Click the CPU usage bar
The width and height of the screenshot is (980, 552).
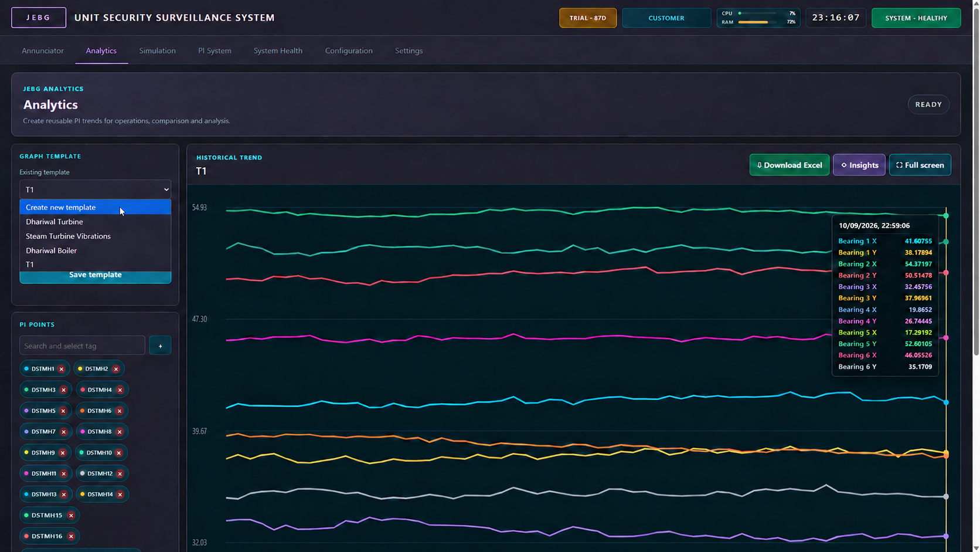click(756, 13)
